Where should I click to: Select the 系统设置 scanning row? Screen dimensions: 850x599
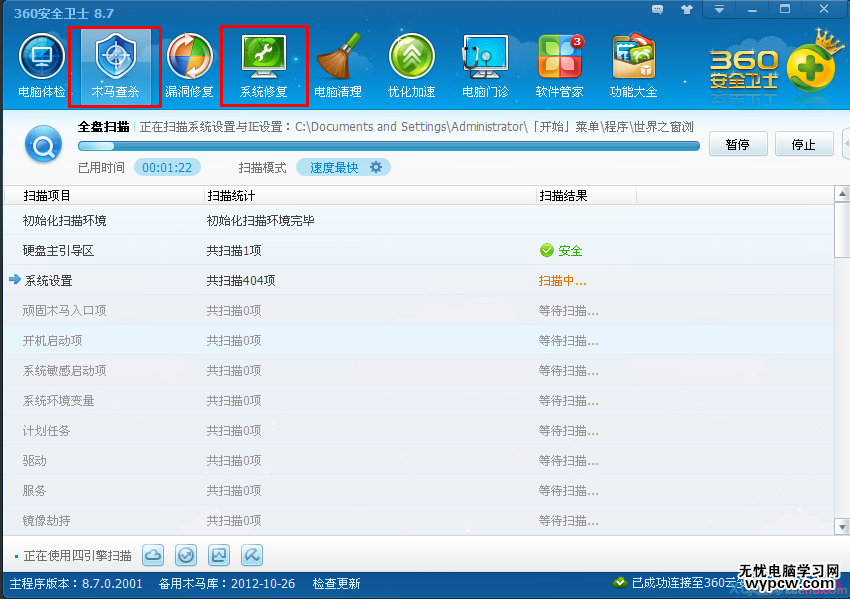(x=418, y=280)
